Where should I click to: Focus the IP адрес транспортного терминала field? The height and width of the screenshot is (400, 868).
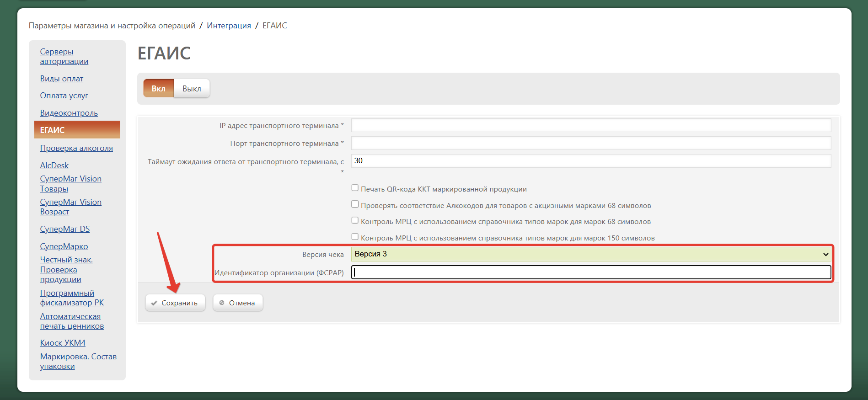click(591, 125)
